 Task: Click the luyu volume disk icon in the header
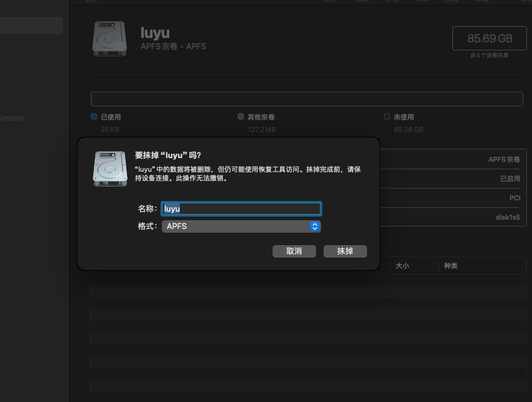click(110, 39)
